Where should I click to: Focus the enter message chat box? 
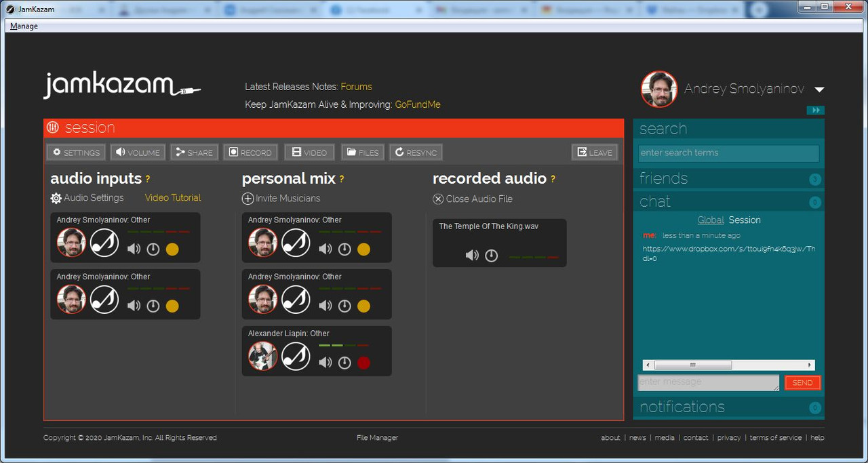(x=709, y=382)
